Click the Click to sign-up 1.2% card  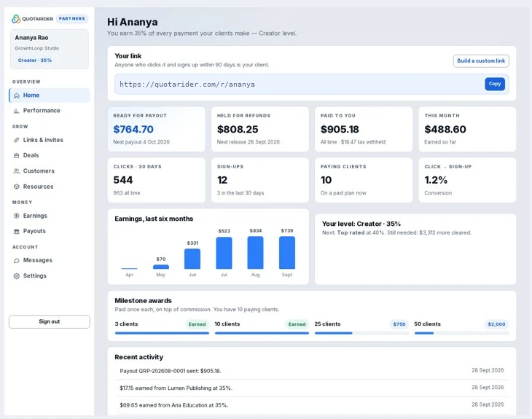[467, 180]
